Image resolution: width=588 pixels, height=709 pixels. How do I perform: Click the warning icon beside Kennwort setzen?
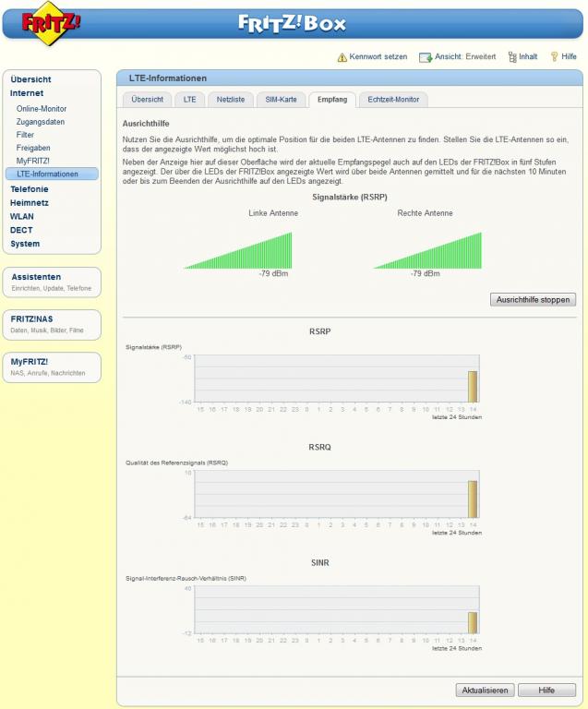tap(342, 57)
